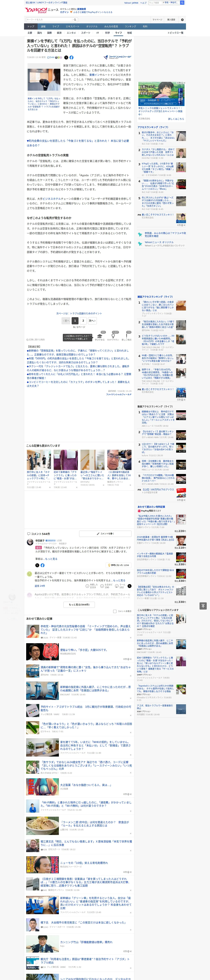
Task: Click the scroll-to-top arrow button
Action: (203, 606)
